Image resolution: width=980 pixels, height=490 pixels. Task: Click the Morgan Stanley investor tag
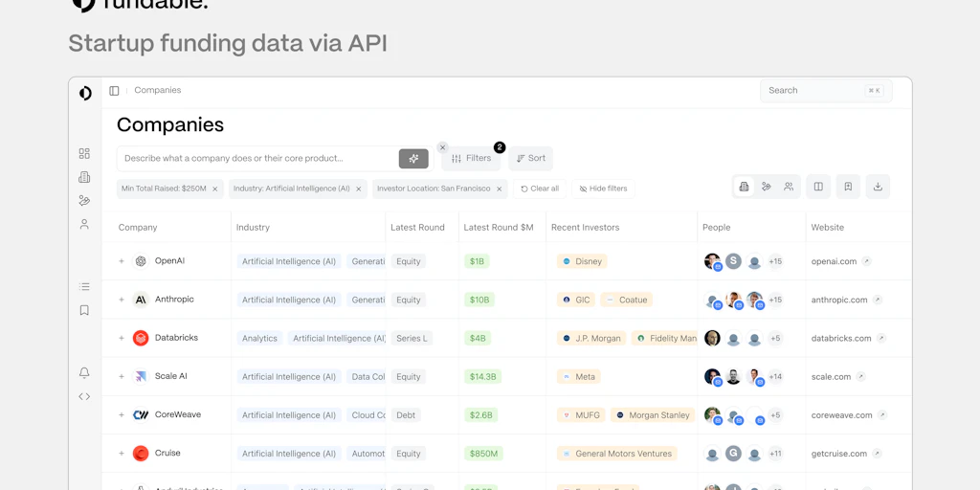tap(653, 415)
